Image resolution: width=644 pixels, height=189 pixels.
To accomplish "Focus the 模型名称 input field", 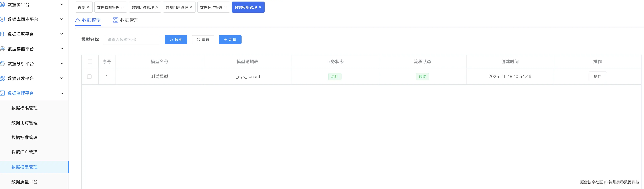I will coord(131,40).
